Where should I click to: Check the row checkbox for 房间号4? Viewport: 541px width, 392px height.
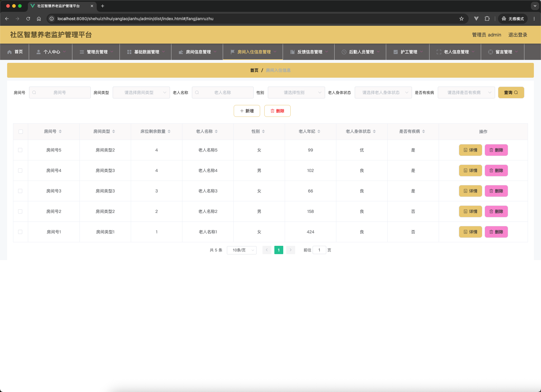(x=20, y=170)
